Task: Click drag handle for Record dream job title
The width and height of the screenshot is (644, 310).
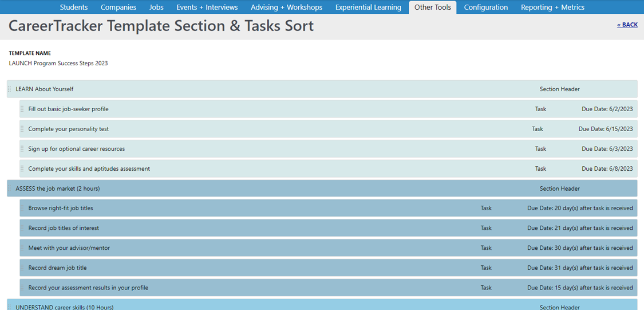Action: (22, 268)
